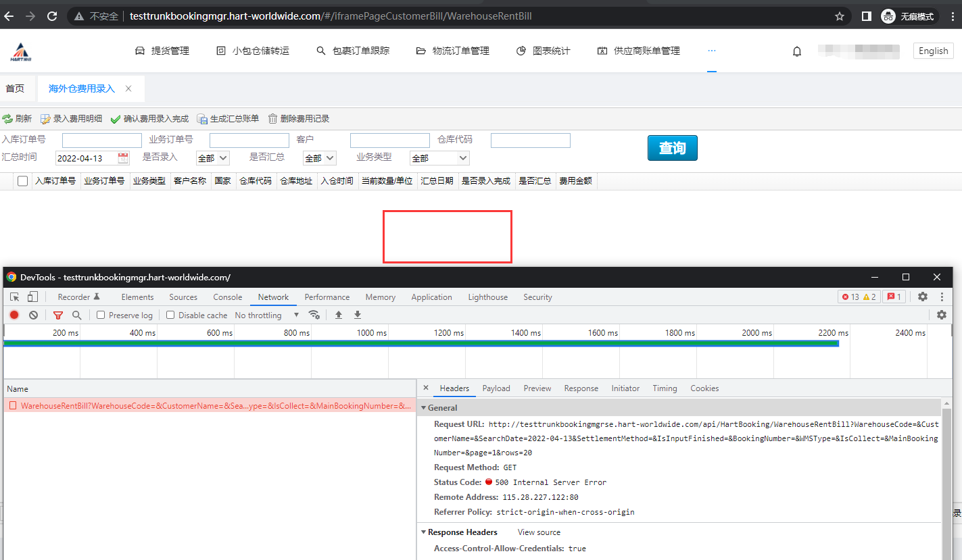Check the Disable cache checkbox
The height and width of the screenshot is (560, 962).
(x=170, y=315)
